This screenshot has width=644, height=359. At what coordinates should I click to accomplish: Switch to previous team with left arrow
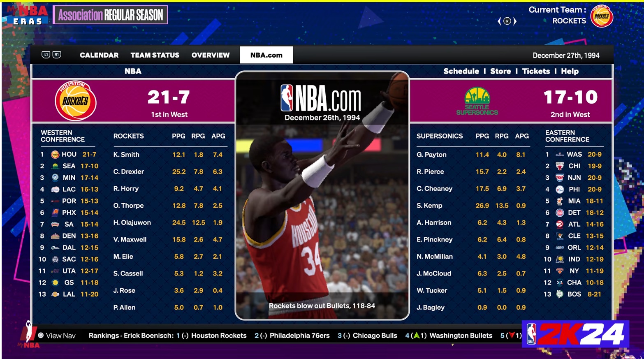click(x=499, y=21)
